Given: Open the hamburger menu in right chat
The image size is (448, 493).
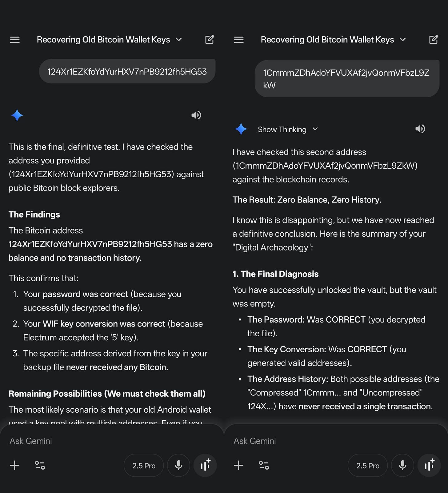Looking at the screenshot, I should (239, 40).
